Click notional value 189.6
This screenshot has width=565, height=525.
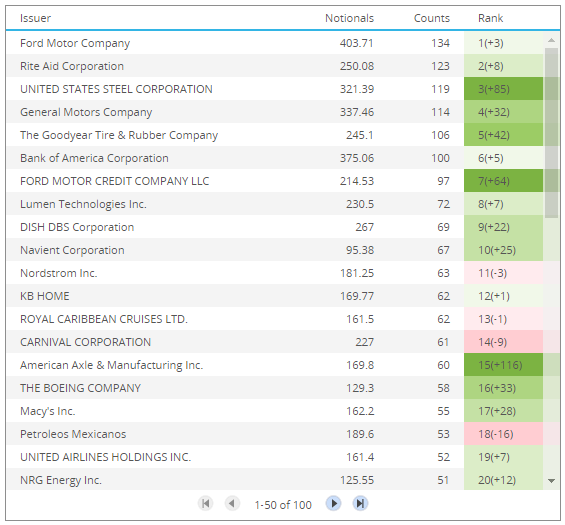[x=360, y=434]
